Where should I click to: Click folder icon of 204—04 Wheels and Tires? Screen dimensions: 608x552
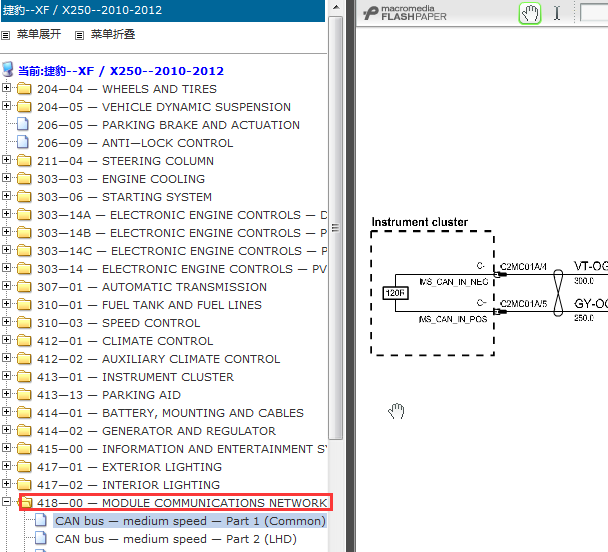24,88
